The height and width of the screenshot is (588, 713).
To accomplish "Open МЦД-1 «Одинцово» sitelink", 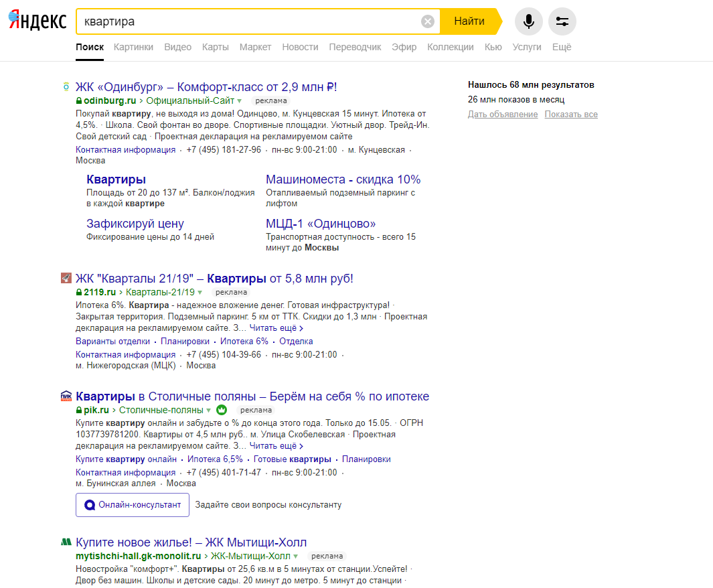I will click(x=321, y=224).
